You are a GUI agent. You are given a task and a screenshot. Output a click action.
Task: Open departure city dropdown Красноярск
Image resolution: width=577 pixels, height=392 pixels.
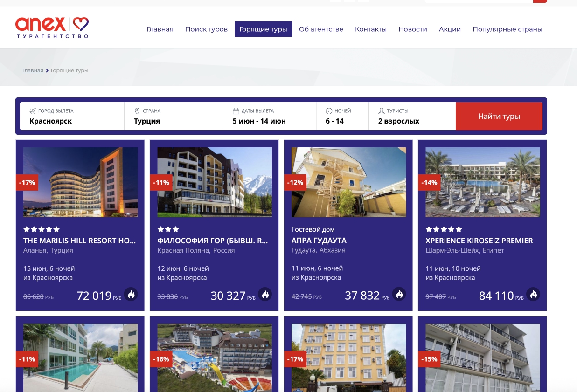tap(72, 117)
